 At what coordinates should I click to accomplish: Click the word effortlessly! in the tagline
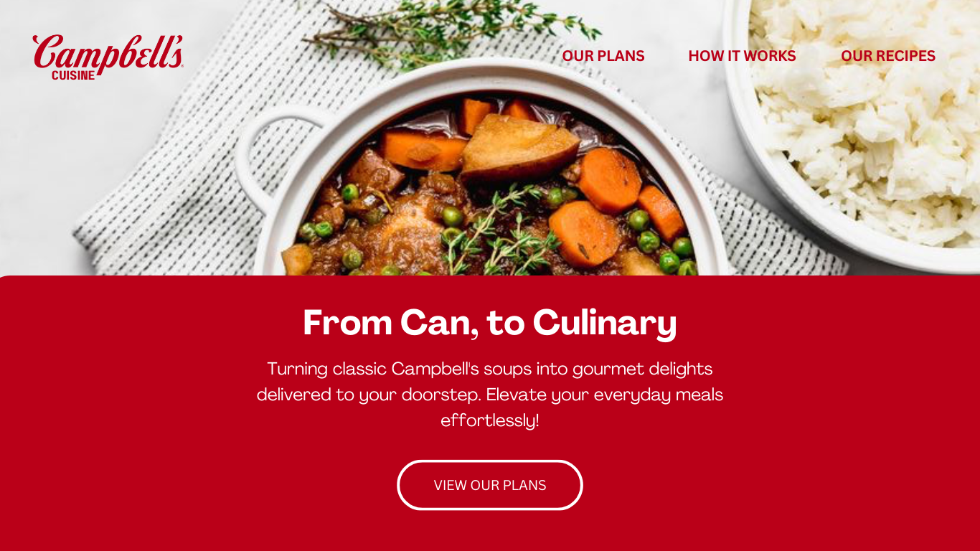tap(490, 420)
